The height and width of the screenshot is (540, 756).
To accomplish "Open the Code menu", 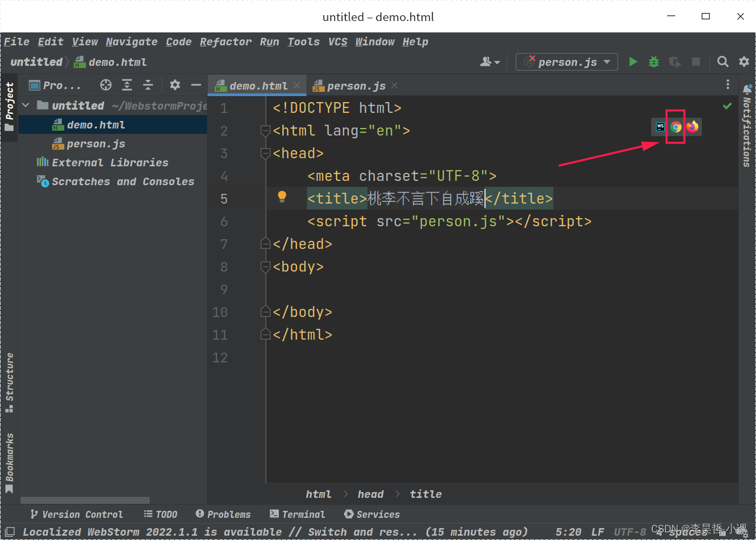I will [179, 42].
